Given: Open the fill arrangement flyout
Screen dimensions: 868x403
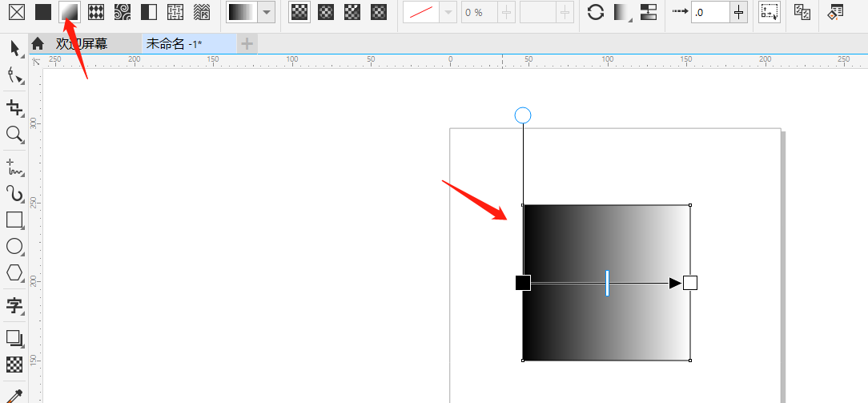Looking at the screenshot, I should (x=622, y=12).
